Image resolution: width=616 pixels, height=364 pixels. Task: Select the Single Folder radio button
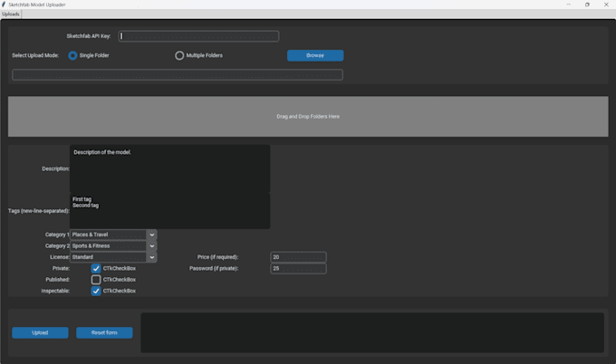pyautogui.click(x=72, y=55)
